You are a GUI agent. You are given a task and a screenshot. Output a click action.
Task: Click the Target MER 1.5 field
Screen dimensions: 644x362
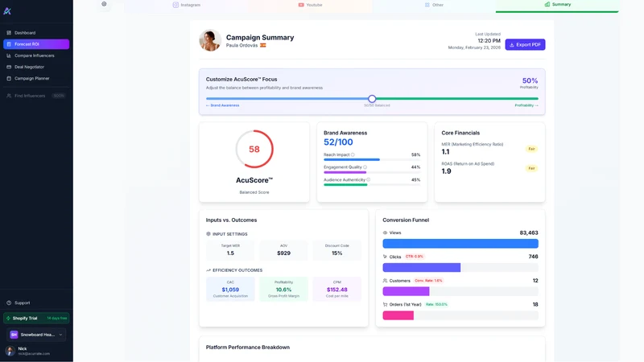230,250
